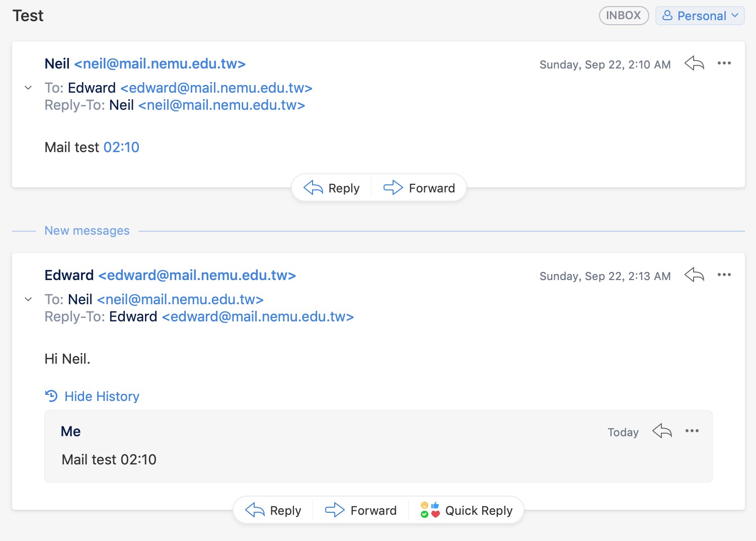Image resolution: width=756 pixels, height=541 pixels.
Task: Click the reply arrow icon on Edward's message header
Action: click(x=694, y=275)
